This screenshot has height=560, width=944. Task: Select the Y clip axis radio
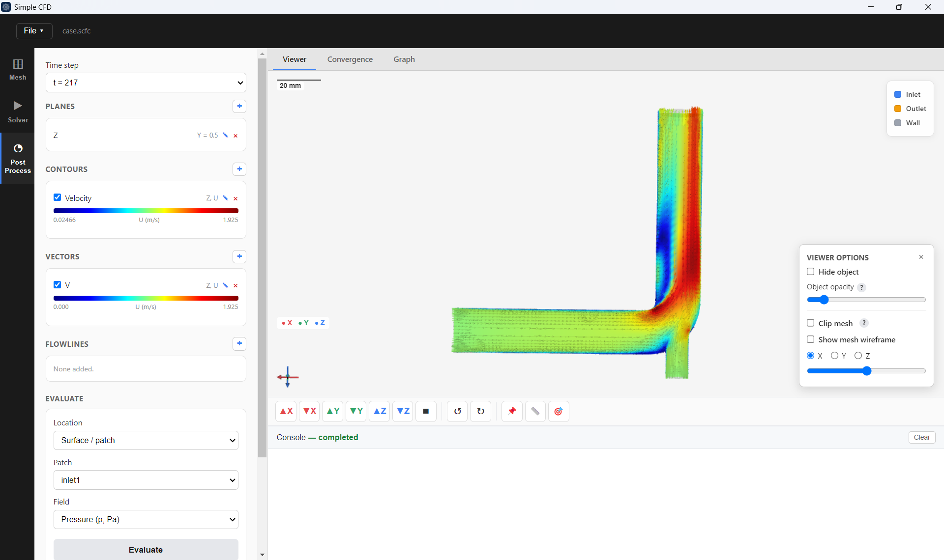834,356
